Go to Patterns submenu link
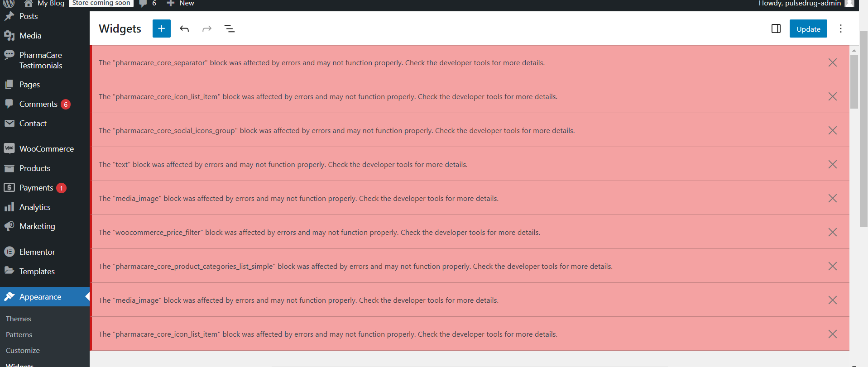Viewport: 868px width, 367px height. coord(19,335)
